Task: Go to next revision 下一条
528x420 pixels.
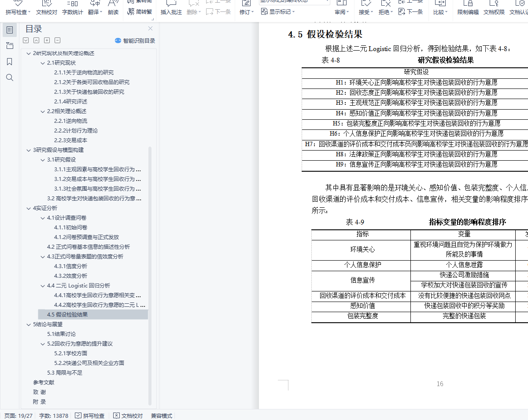Action: 410,12
